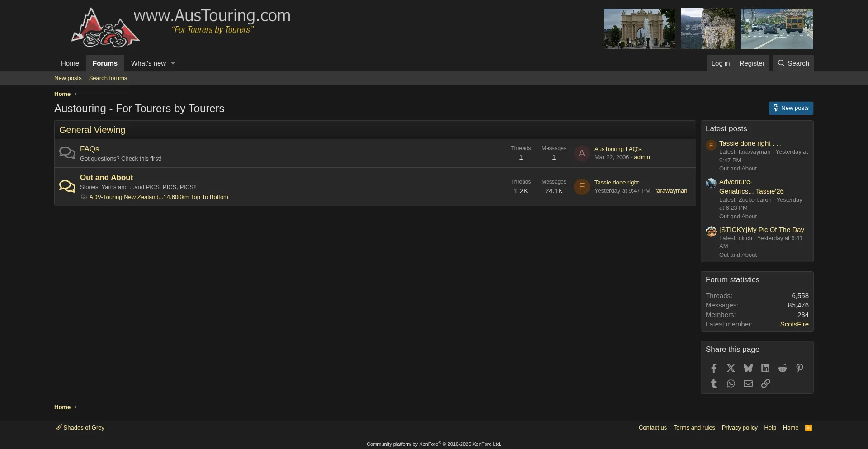Open admin's avatar letter A

(x=581, y=153)
